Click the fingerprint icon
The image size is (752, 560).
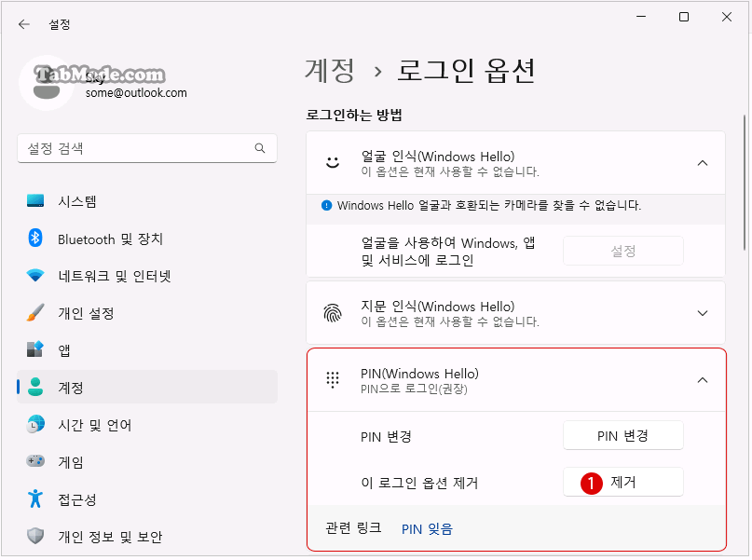(x=333, y=313)
